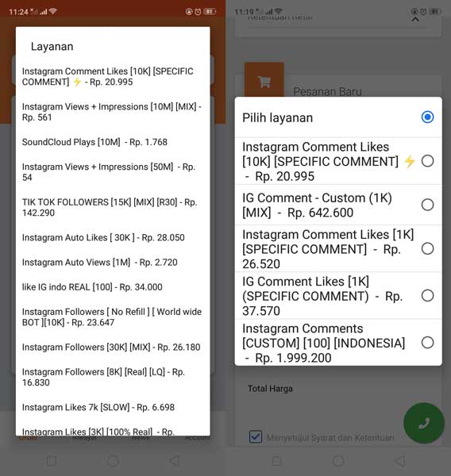Screen dimensions: 451x476
Task: Tap the green phone call floating button
Action: [424, 423]
